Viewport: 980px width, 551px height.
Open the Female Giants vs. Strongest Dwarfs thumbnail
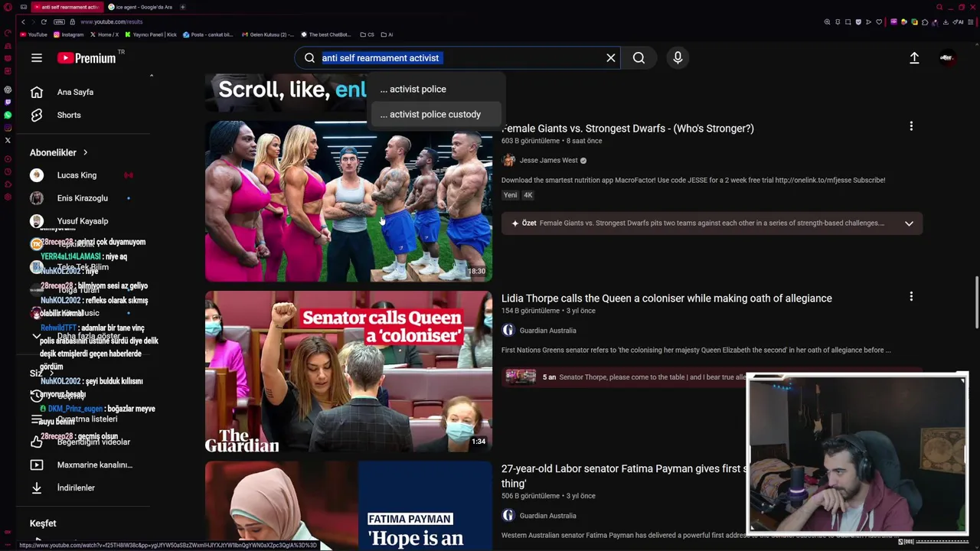348,201
